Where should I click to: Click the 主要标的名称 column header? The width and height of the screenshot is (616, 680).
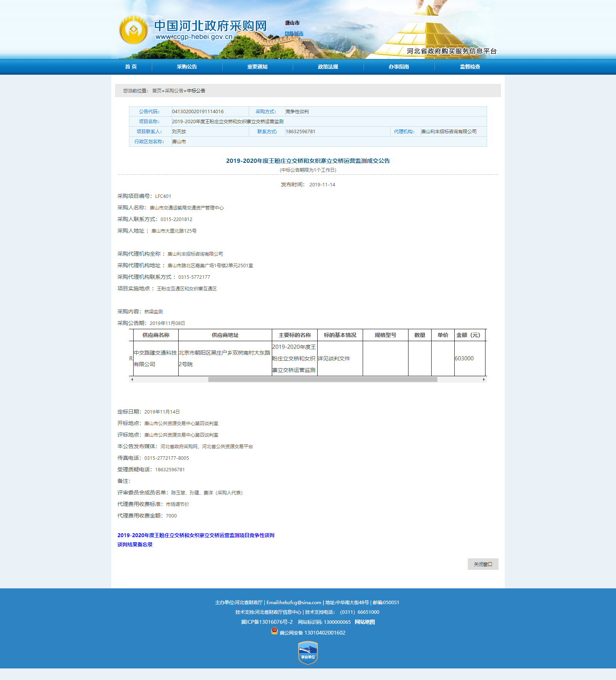click(295, 335)
